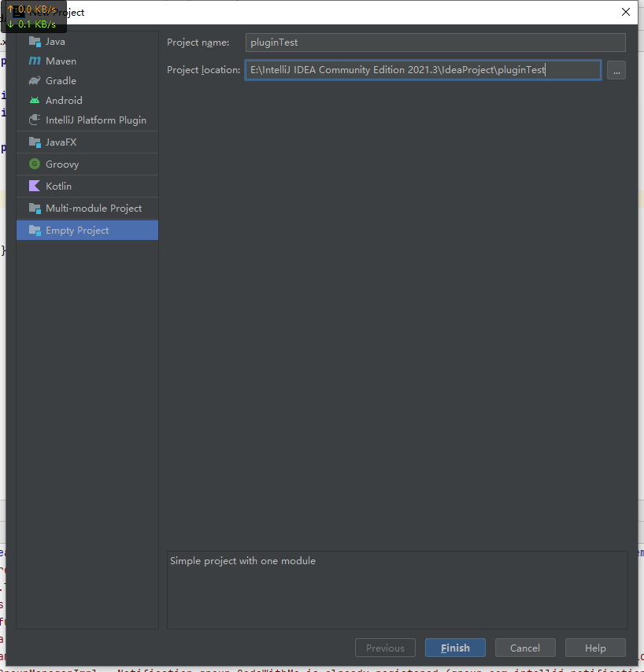Open Help for the wizard
Viewport: 644px width, 672px height.
tap(595, 648)
